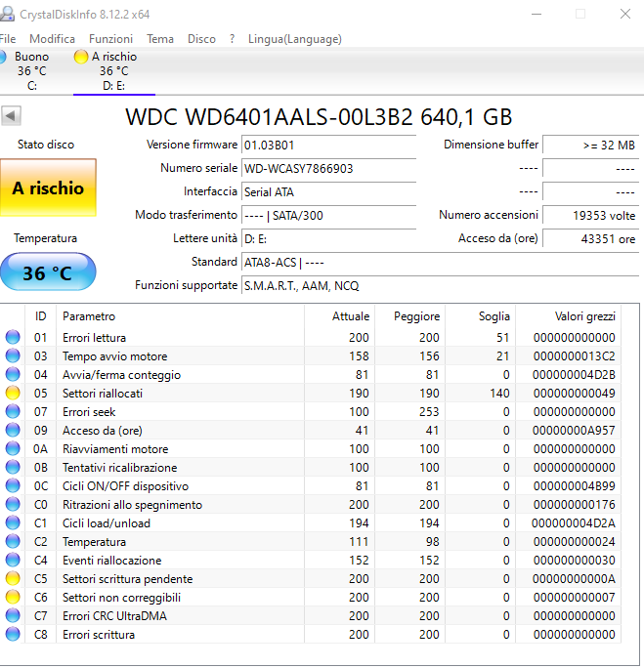
Task: Select the Settori riallocati row text
Action: tap(103, 394)
